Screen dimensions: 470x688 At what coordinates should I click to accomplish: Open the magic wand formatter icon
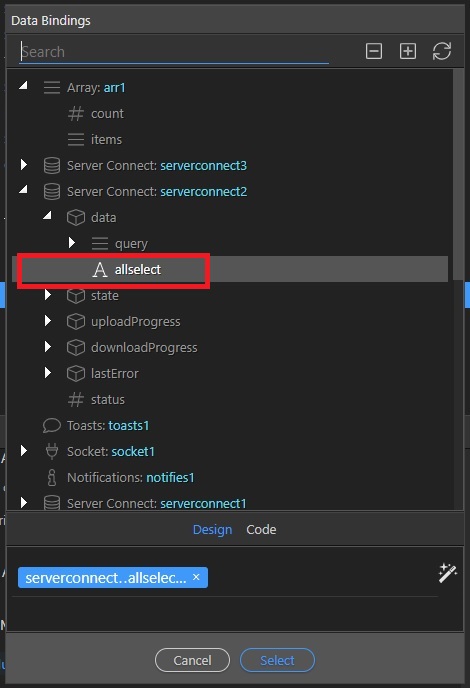pyautogui.click(x=448, y=573)
